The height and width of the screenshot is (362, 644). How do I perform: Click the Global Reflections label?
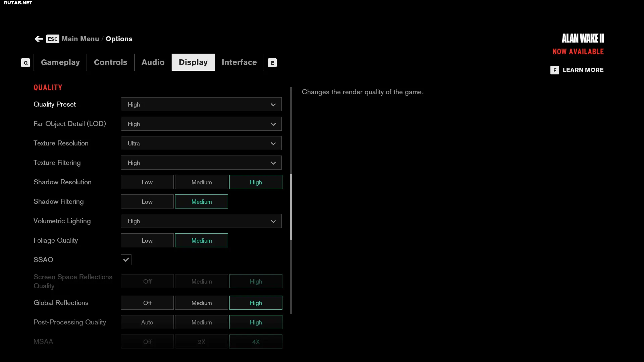pyautogui.click(x=61, y=303)
